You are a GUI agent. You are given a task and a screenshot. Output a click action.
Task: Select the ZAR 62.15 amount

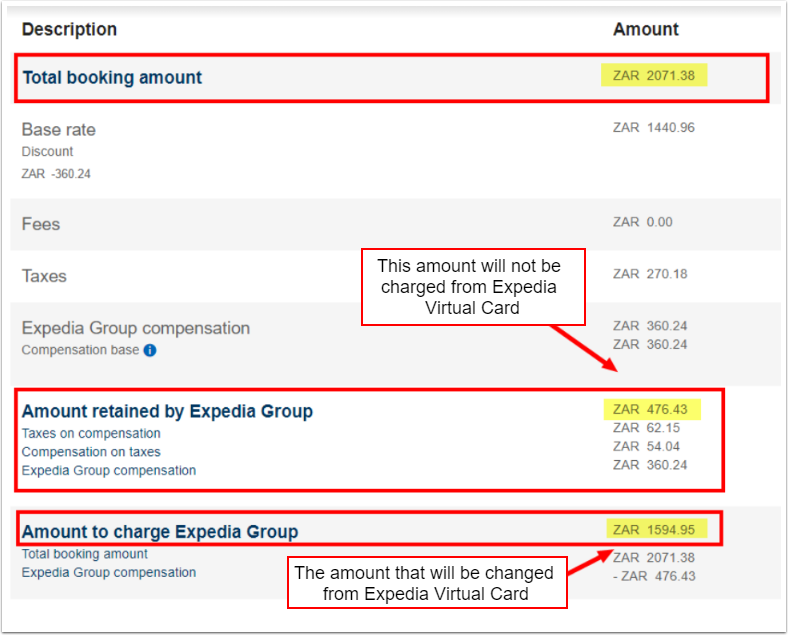(646, 428)
